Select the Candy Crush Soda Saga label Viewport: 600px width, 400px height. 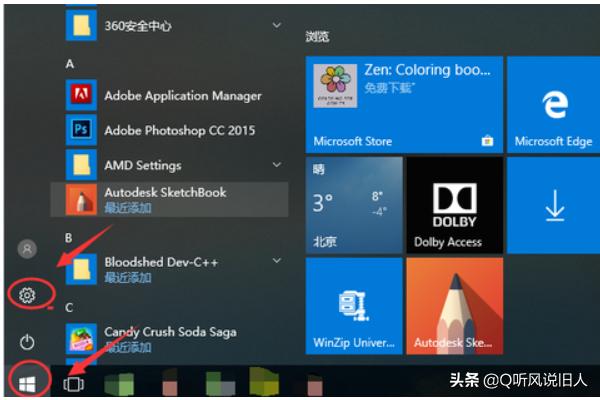point(170,332)
